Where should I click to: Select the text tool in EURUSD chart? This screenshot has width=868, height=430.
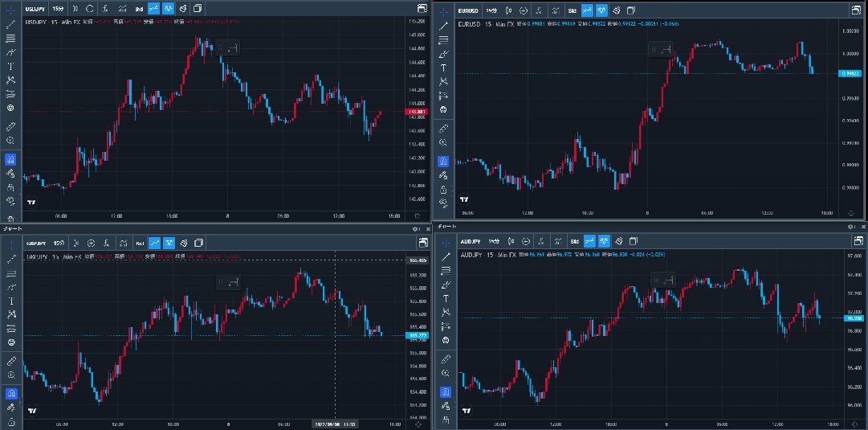tap(442, 68)
